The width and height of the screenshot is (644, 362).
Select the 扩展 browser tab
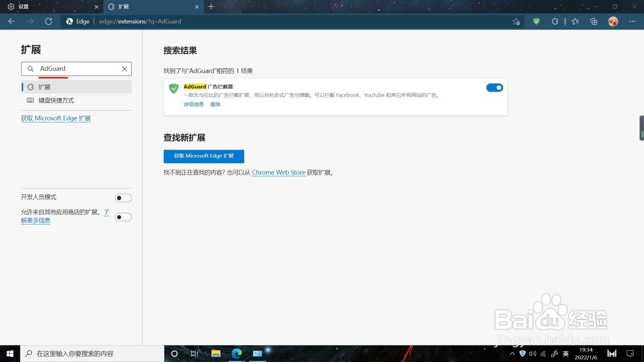click(x=153, y=7)
